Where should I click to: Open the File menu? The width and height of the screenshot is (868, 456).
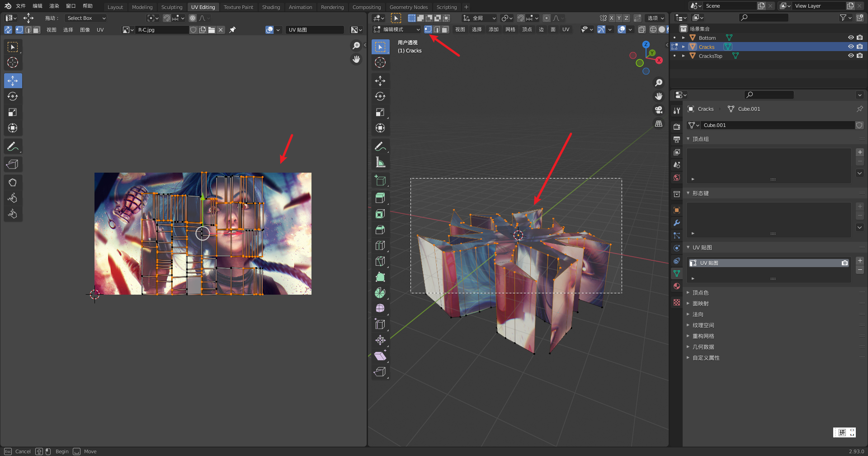pos(21,6)
